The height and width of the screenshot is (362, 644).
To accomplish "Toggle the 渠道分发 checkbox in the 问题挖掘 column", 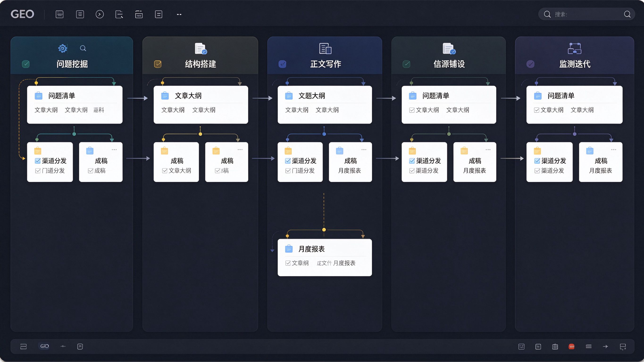I will pos(38,161).
